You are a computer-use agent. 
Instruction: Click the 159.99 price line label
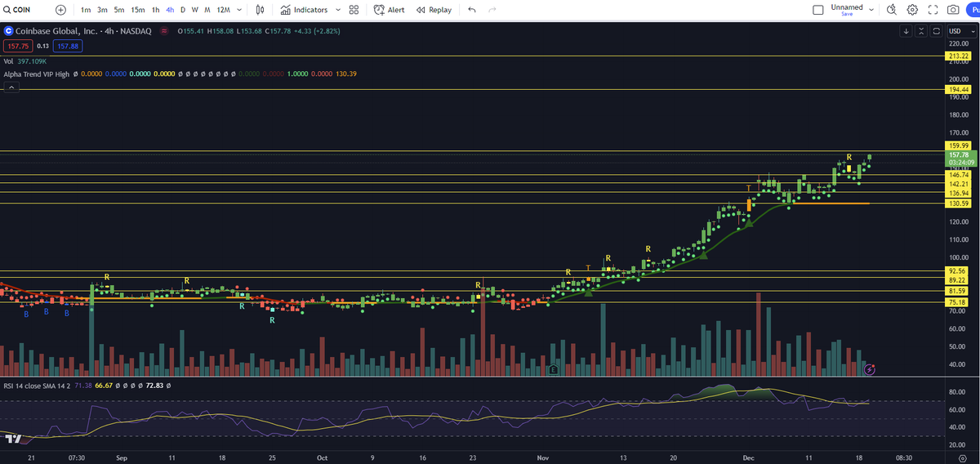957,145
